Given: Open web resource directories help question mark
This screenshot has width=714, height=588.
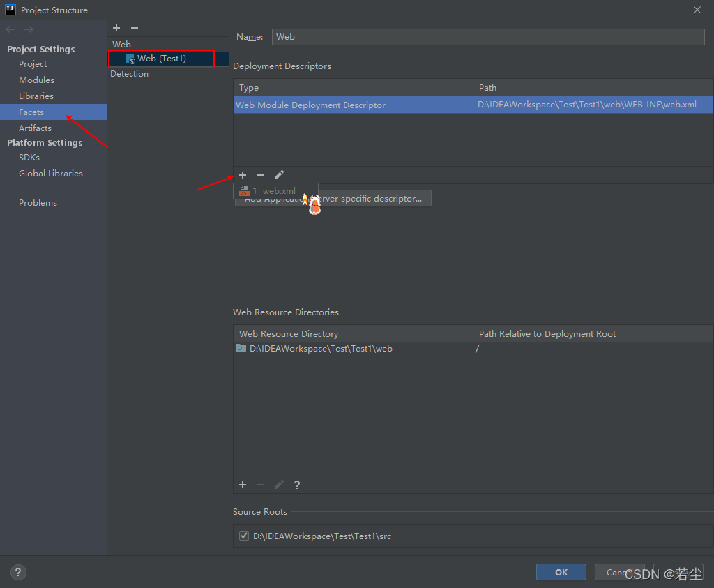Looking at the screenshot, I should pyautogui.click(x=297, y=485).
